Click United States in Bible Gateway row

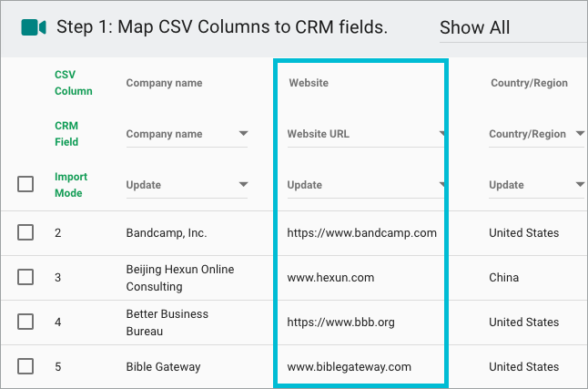pos(523,367)
